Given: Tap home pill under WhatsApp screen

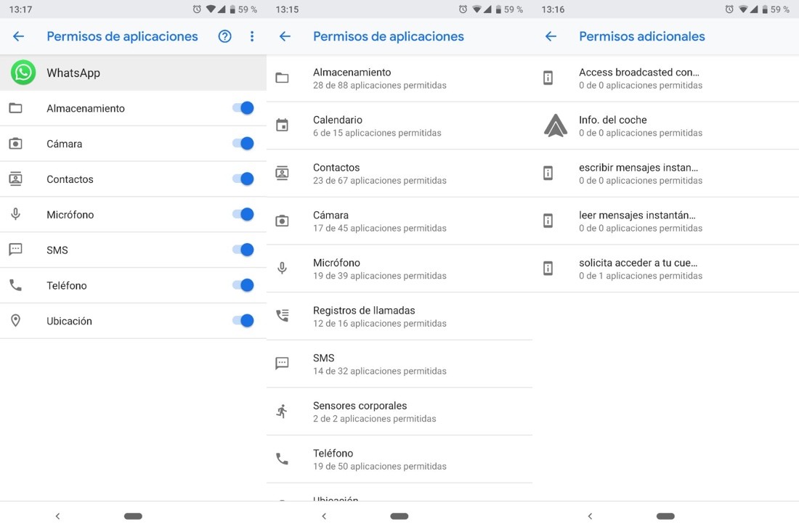Looking at the screenshot, I should pos(133,516).
